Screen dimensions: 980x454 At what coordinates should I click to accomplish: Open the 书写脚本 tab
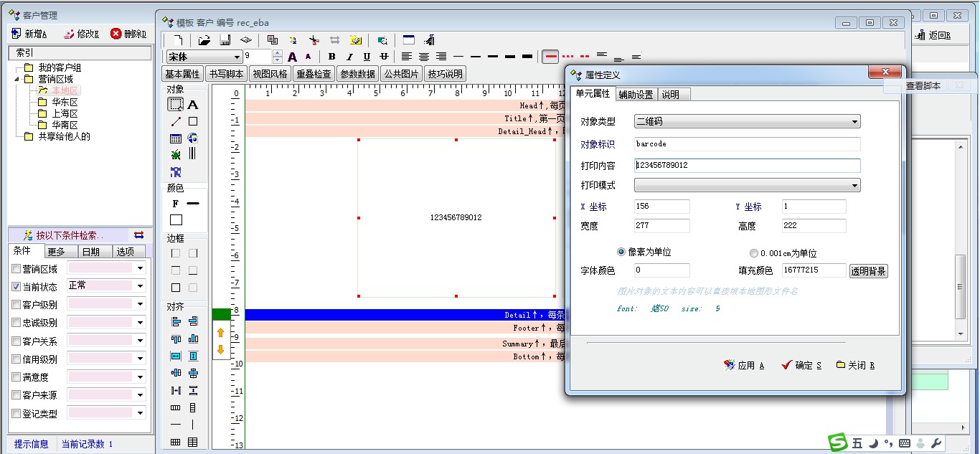pyautogui.click(x=226, y=74)
